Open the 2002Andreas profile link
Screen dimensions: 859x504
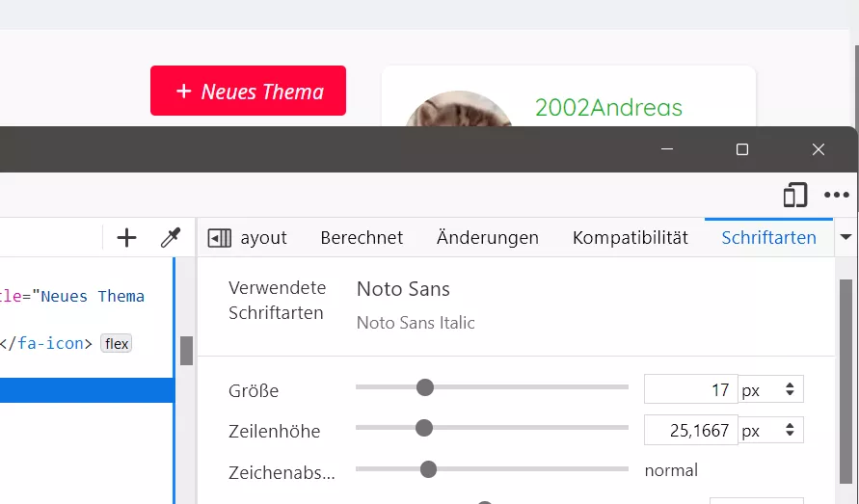608,107
